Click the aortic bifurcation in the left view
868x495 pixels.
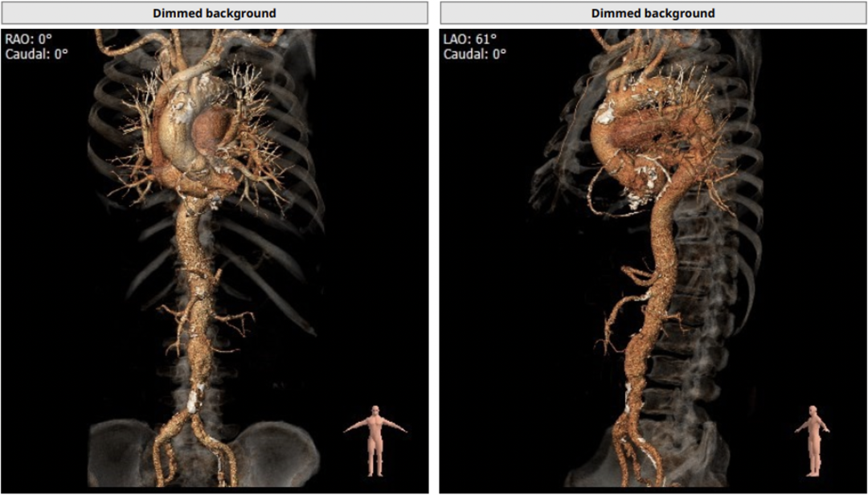coord(193,418)
